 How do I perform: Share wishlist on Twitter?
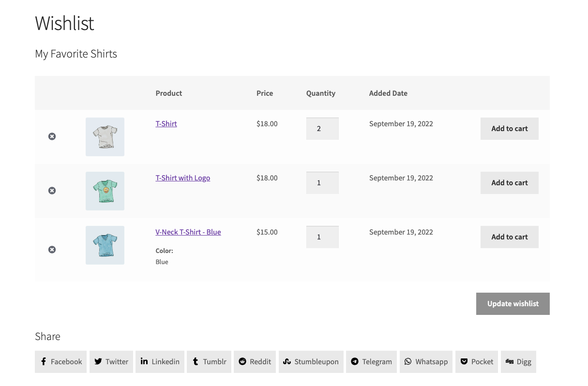click(x=111, y=362)
